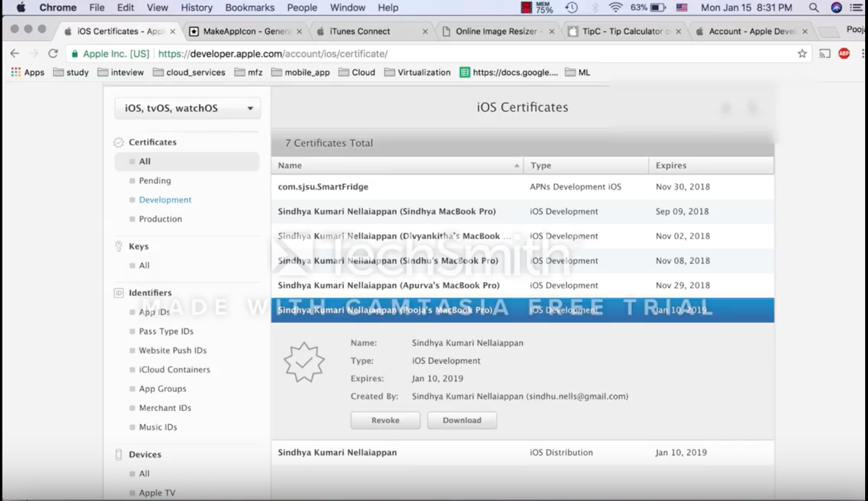Open App Groups in sidebar
868x501 pixels.
pyautogui.click(x=163, y=389)
